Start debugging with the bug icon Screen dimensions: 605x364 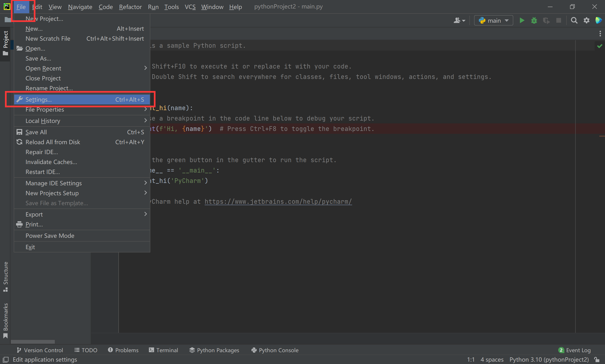point(534,20)
